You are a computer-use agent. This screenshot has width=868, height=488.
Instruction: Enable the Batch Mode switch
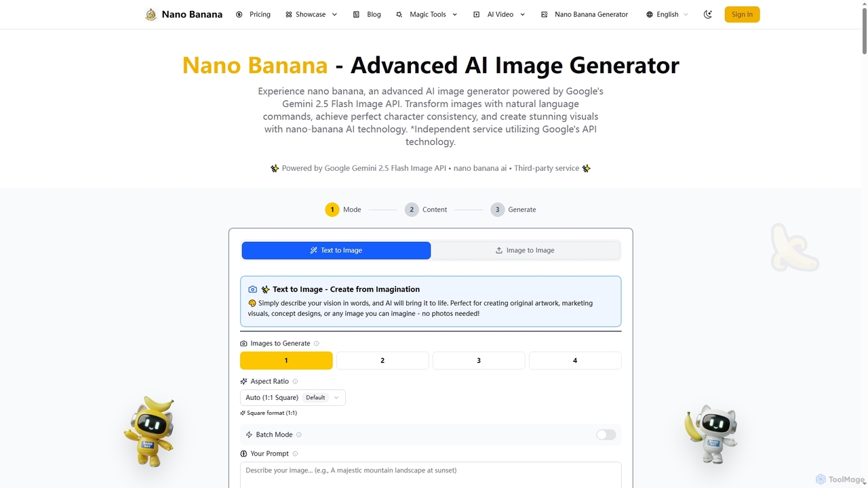pyautogui.click(x=606, y=434)
